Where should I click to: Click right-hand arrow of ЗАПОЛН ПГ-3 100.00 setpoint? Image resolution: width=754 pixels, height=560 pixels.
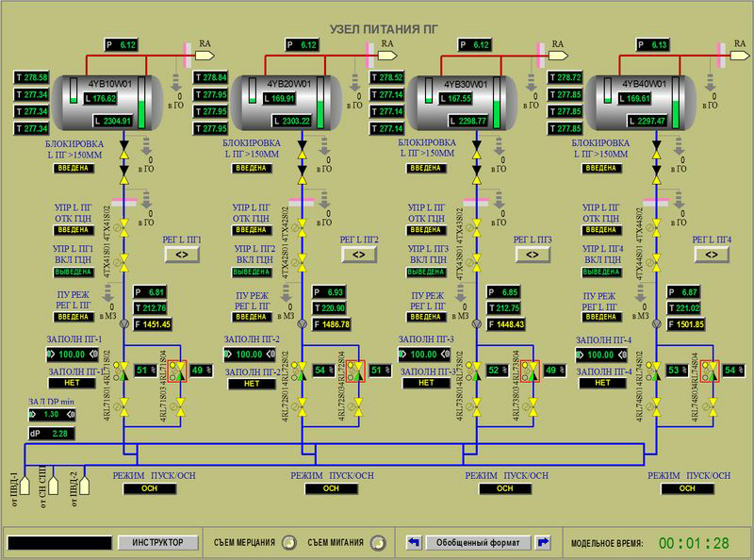(x=445, y=354)
